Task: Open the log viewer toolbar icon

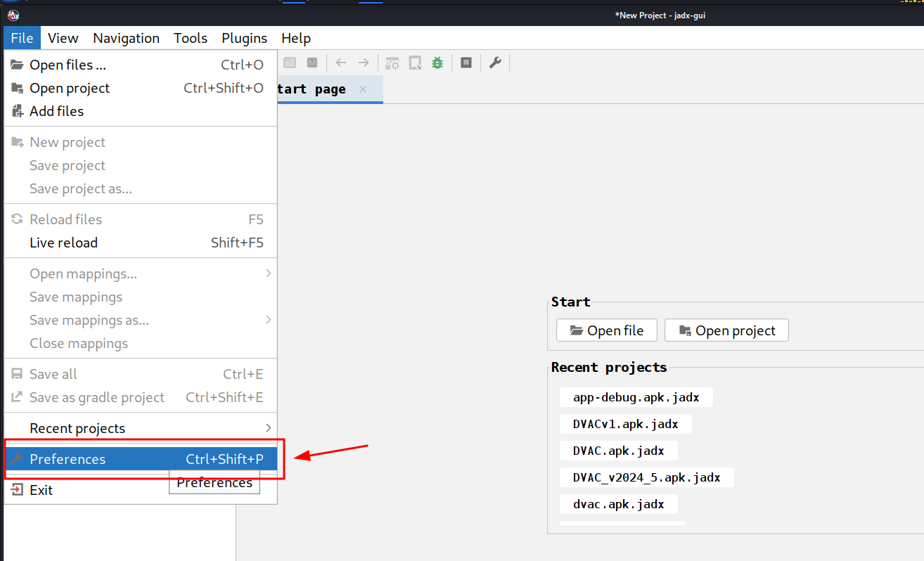Action: tap(466, 63)
